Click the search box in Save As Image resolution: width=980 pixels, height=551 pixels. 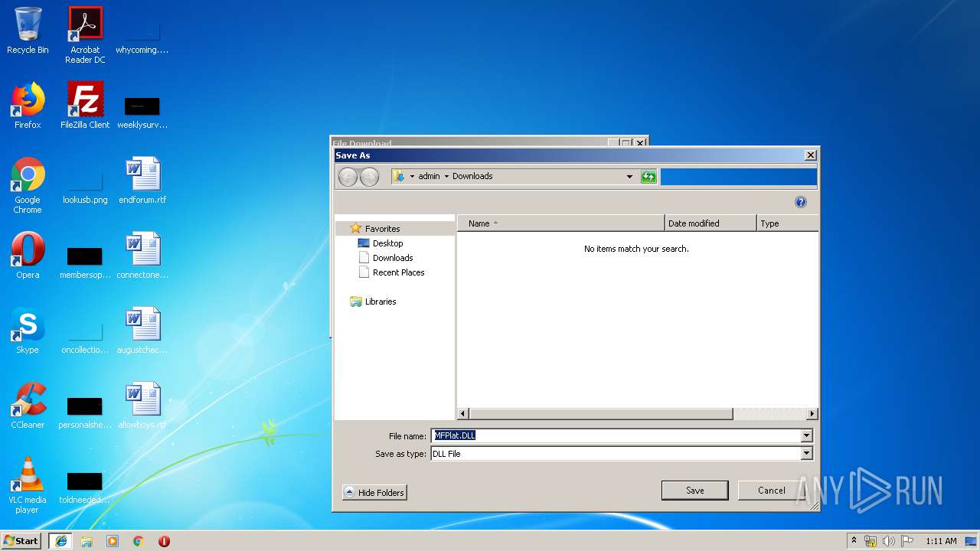pyautogui.click(x=738, y=177)
